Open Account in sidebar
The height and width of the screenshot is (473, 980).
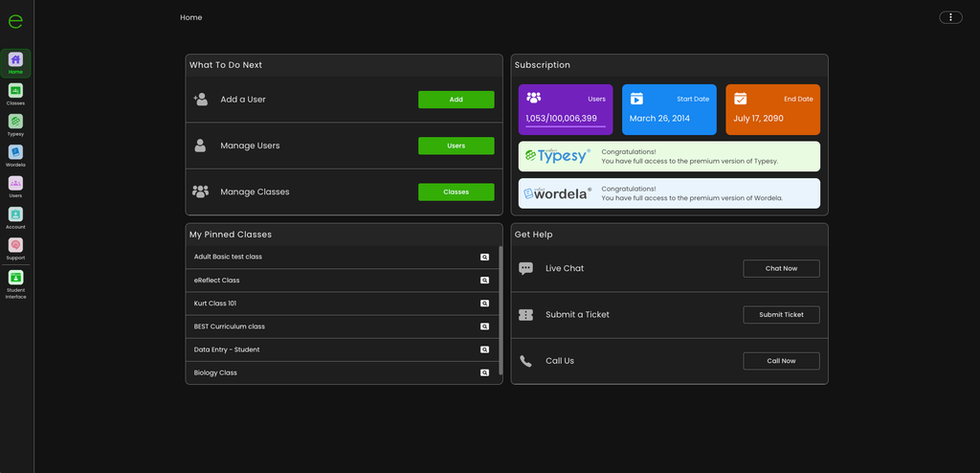pos(15,218)
